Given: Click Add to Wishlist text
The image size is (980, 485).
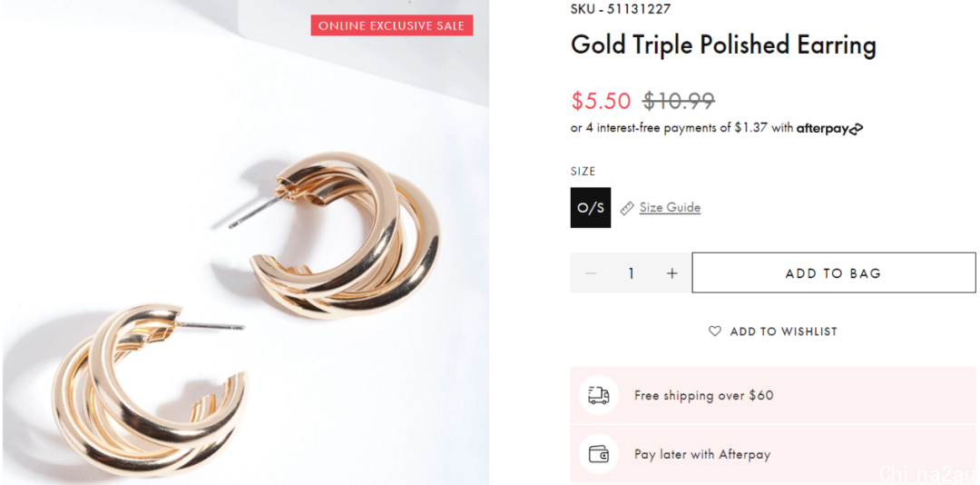Looking at the screenshot, I should pyautogui.click(x=783, y=332).
